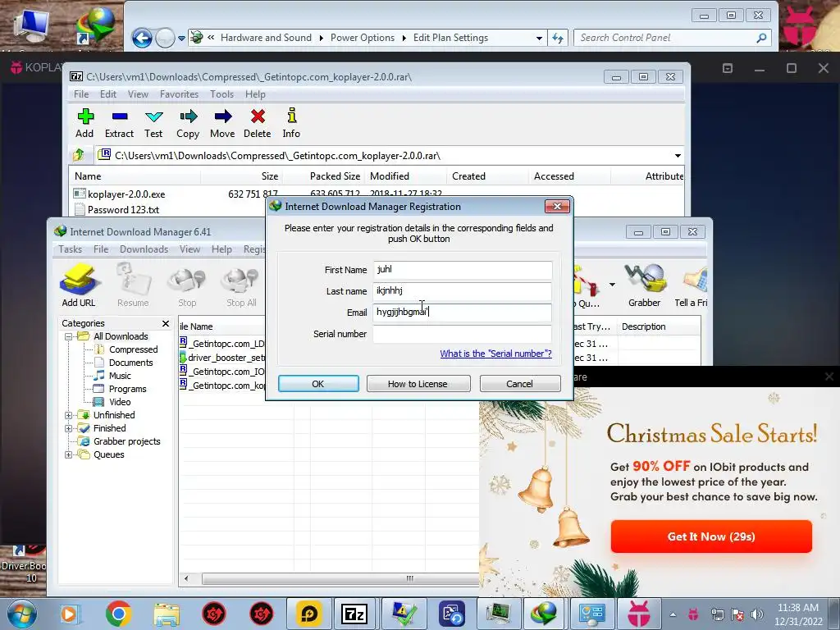
Task: Click the Serial number input field
Action: pos(463,334)
